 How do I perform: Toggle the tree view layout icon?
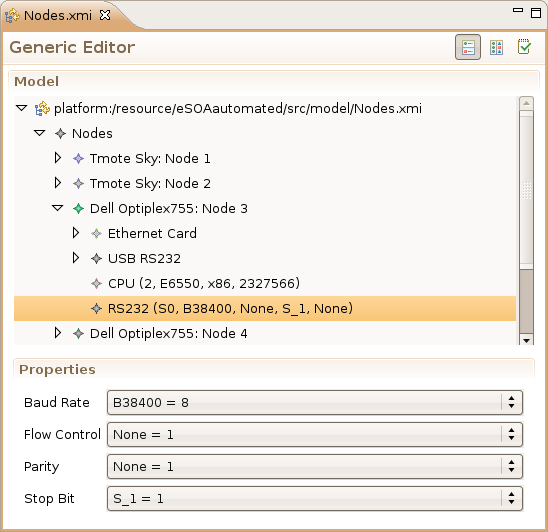[468, 47]
